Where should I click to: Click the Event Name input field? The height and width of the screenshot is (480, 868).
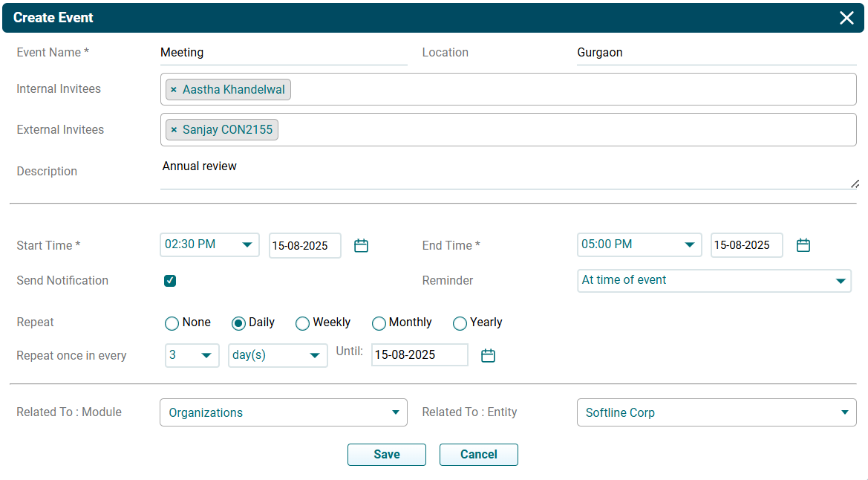click(283, 53)
